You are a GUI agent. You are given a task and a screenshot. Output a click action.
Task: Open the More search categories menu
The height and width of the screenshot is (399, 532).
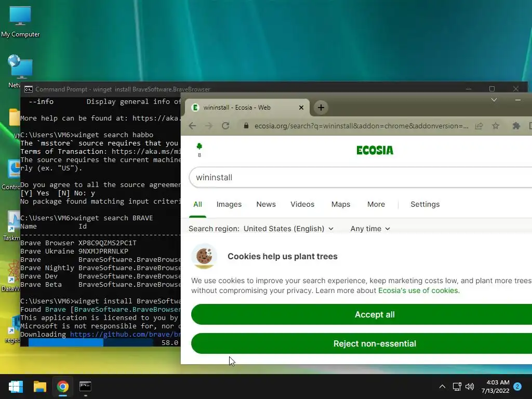376,204
